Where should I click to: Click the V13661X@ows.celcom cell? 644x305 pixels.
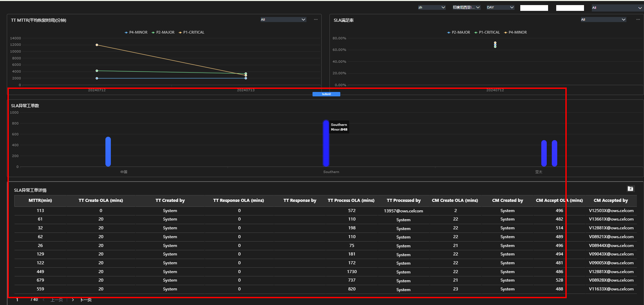(x=611, y=219)
